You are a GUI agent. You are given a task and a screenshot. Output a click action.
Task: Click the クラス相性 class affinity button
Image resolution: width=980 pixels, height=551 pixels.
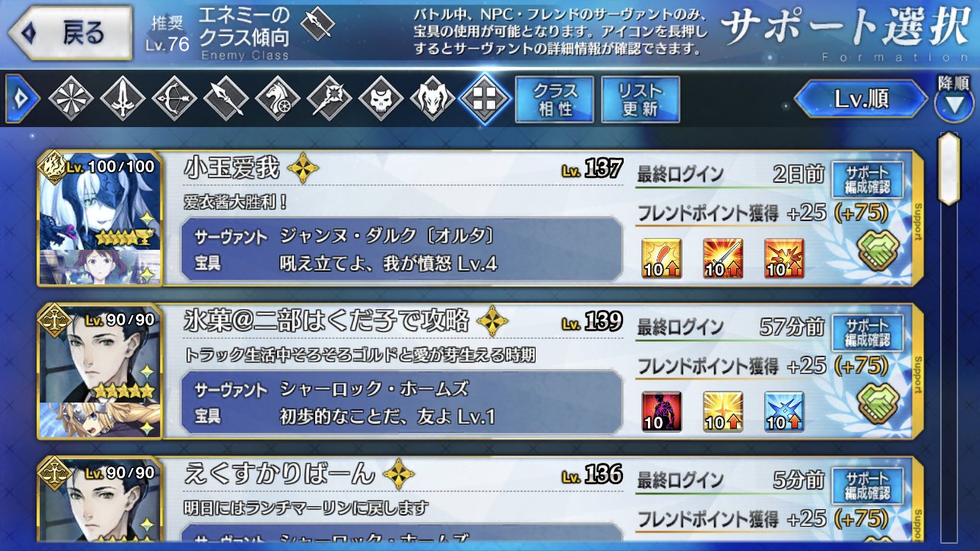coord(555,100)
